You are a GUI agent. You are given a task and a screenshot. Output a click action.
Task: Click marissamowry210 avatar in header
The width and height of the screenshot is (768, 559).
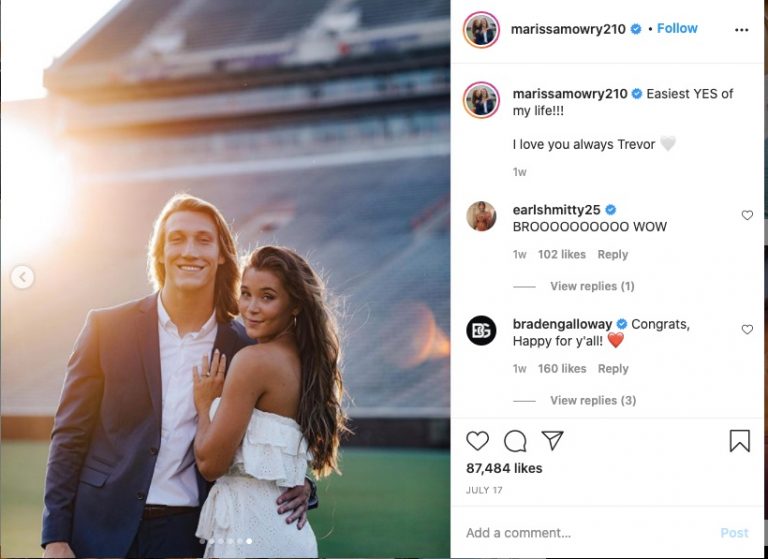pyautogui.click(x=481, y=30)
